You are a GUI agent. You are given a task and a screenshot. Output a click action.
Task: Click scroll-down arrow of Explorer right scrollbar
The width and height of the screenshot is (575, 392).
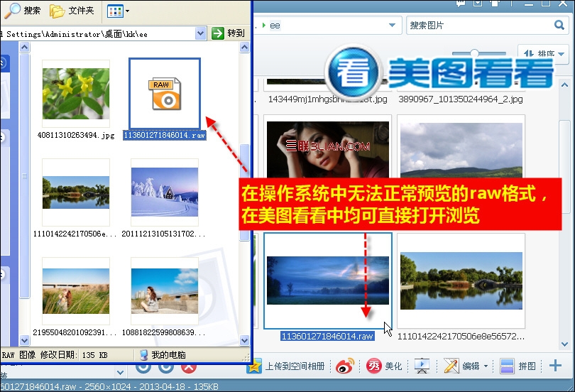[x=245, y=341]
